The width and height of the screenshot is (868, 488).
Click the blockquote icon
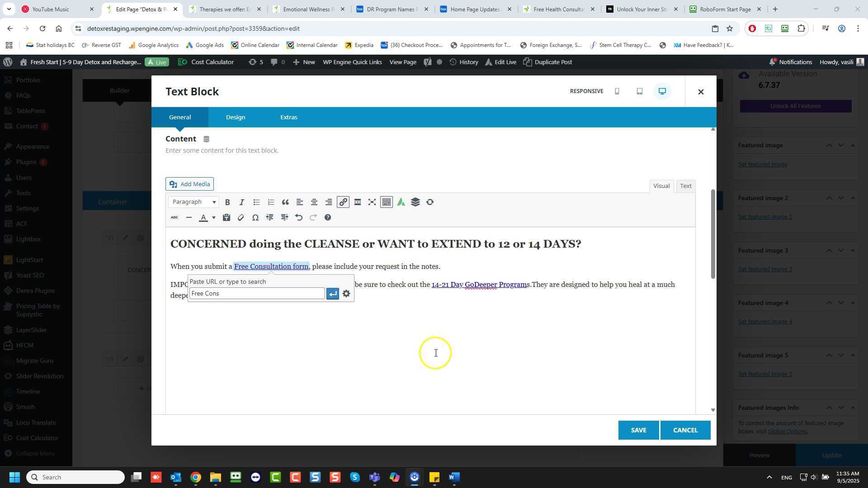point(285,202)
